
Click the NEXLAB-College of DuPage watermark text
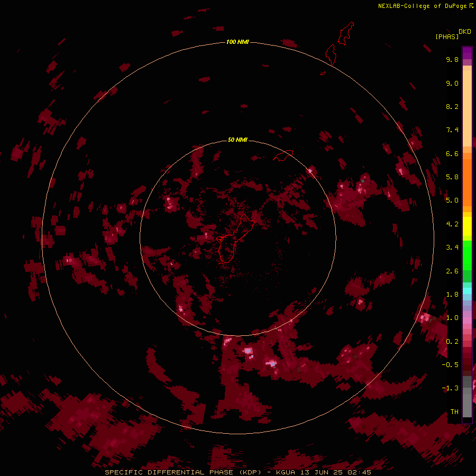click(x=422, y=6)
